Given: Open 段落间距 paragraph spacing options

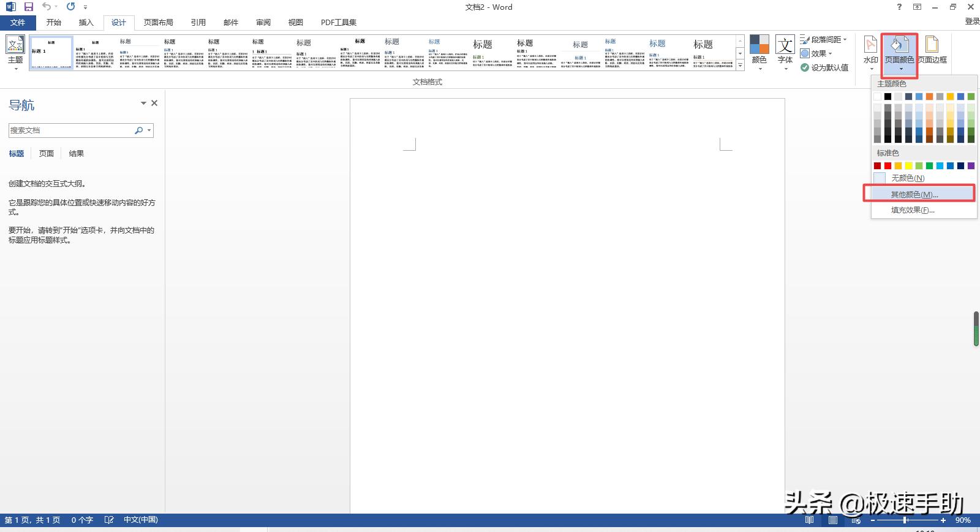Looking at the screenshot, I should [x=823, y=39].
